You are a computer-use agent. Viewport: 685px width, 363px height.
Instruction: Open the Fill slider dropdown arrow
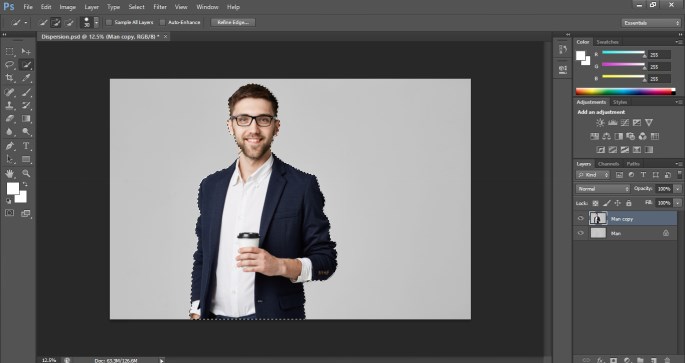678,203
